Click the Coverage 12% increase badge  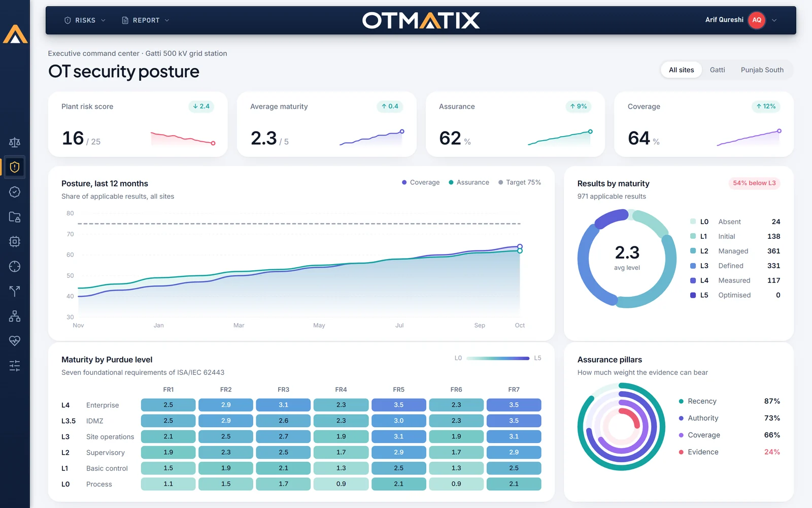tap(766, 106)
